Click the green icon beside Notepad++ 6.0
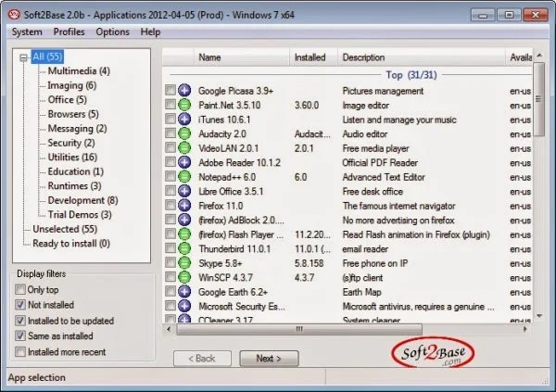 [184, 177]
